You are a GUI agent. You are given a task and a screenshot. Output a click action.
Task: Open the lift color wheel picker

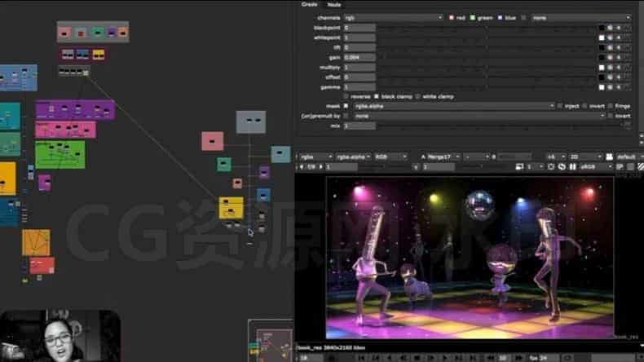tap(610, 47)
